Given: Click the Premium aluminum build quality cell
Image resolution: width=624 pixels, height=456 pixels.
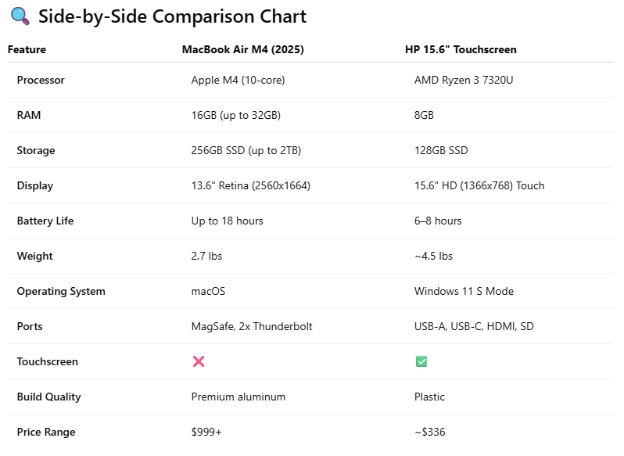Looking at the screenshot, I should click(238, 397).
